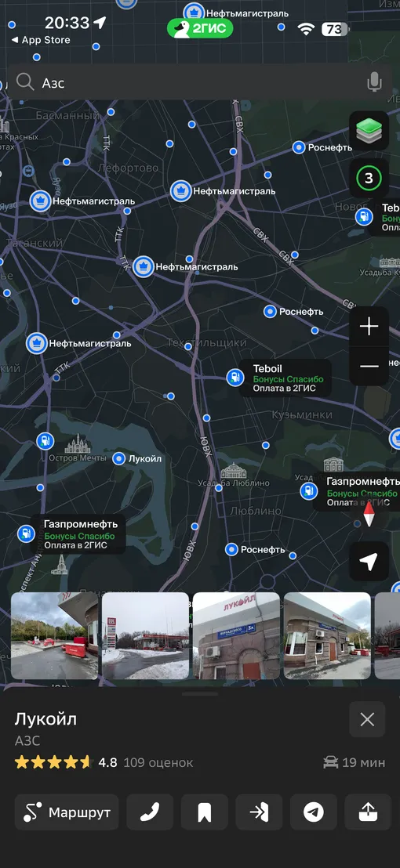The width and height of the screenshot is (400, 868).
Task: Tap the entrance arrow icon button
Action: click(260, 812)
